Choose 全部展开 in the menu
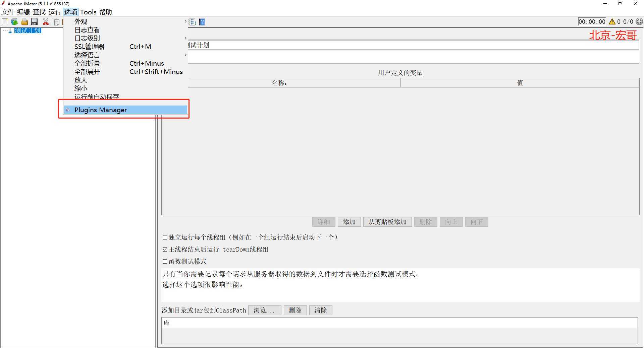This screenshot has width=644, height=348. [125, 72]
